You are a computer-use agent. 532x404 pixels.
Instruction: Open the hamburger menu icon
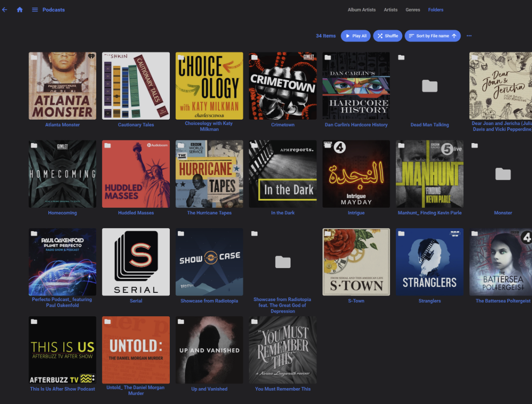pyautogui.click(x=35, y=10)
